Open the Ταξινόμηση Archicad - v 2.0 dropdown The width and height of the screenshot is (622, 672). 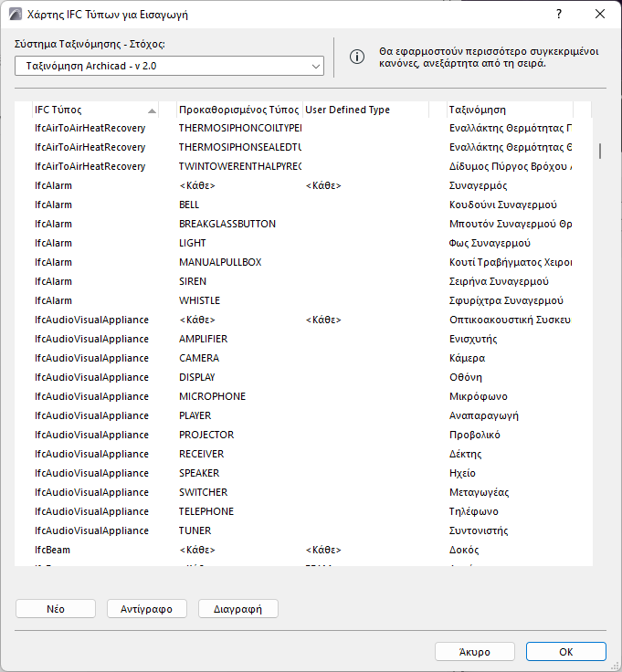[x=169, y=66]
